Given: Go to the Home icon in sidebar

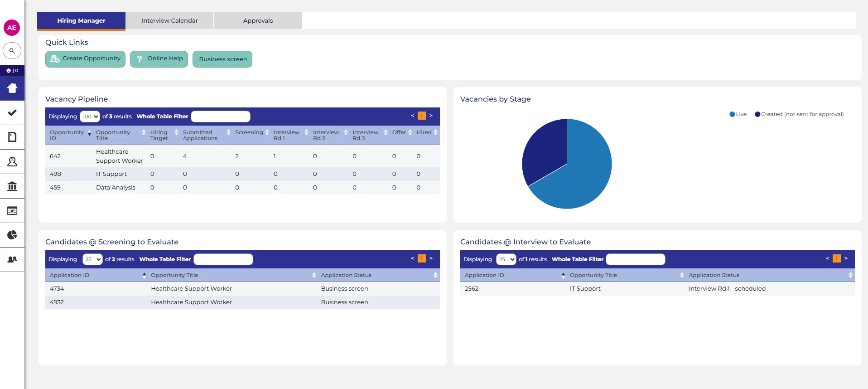Looking at the screenshot, I should [x=12, y=88].
